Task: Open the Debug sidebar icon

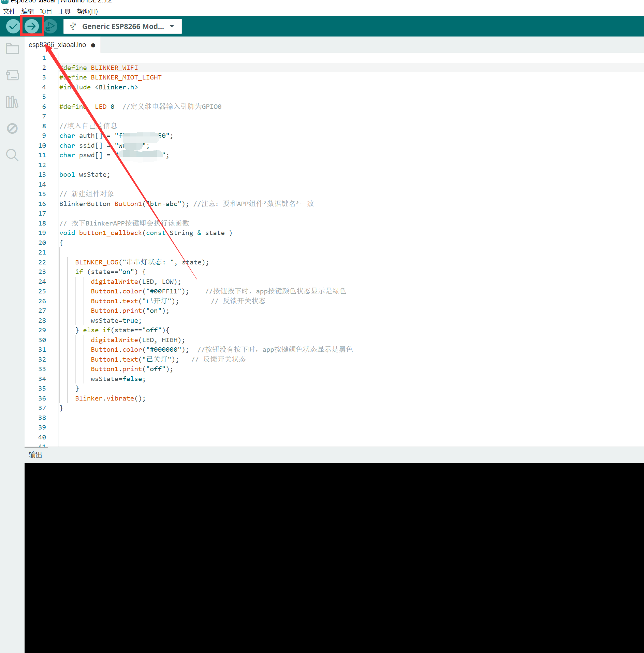Action: [x=12, y=129]
